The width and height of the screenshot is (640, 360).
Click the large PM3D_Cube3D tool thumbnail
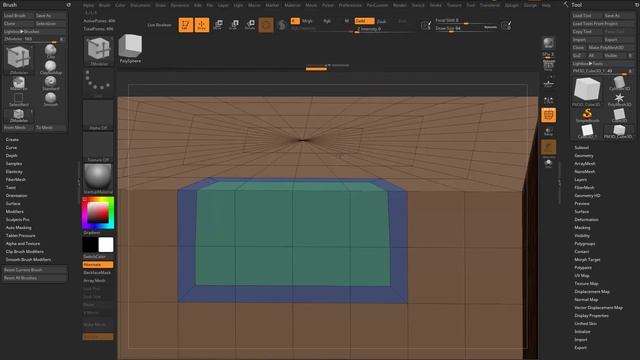pyautogui.click(x=587, y=91)
